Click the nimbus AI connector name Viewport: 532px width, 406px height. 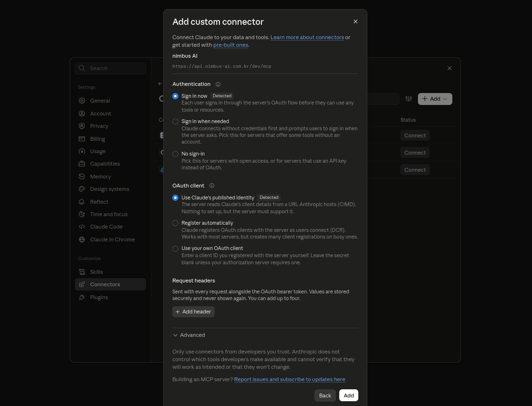point(185,56)
